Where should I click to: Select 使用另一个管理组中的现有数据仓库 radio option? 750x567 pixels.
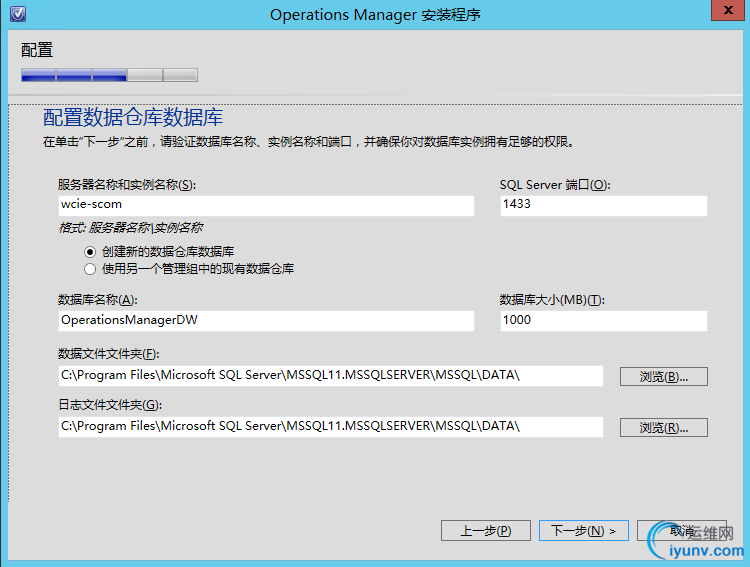[90, 269]
